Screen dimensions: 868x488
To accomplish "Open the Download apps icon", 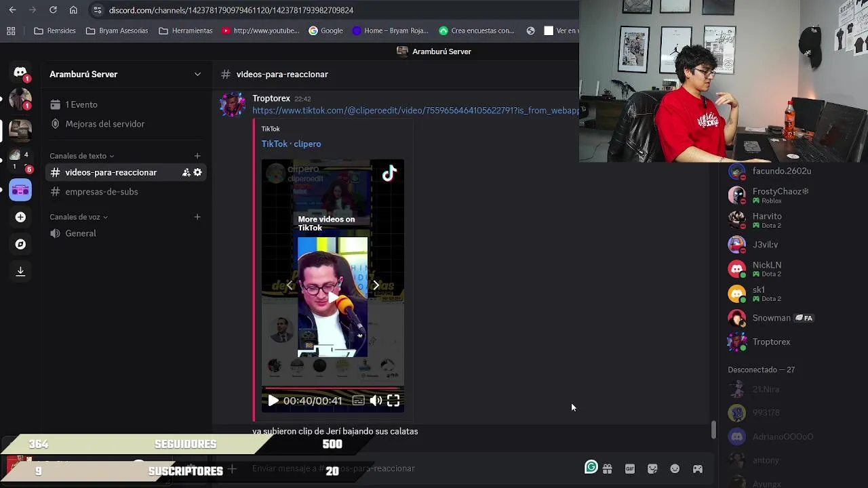I will 20,271.
